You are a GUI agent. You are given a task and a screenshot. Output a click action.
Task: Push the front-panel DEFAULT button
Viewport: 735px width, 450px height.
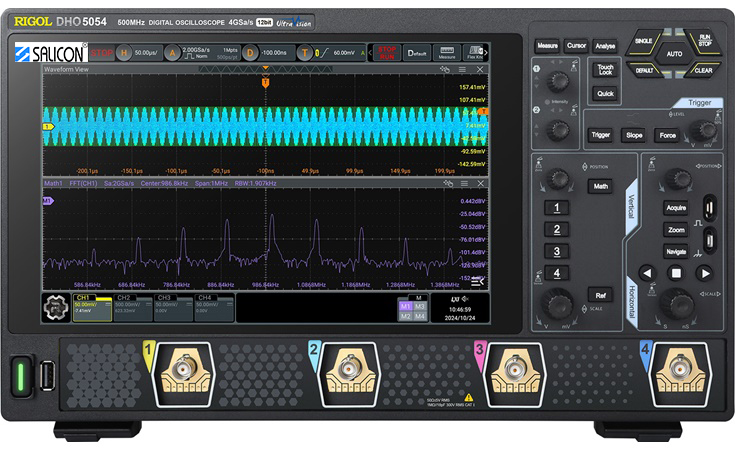(x=645, y=70)
